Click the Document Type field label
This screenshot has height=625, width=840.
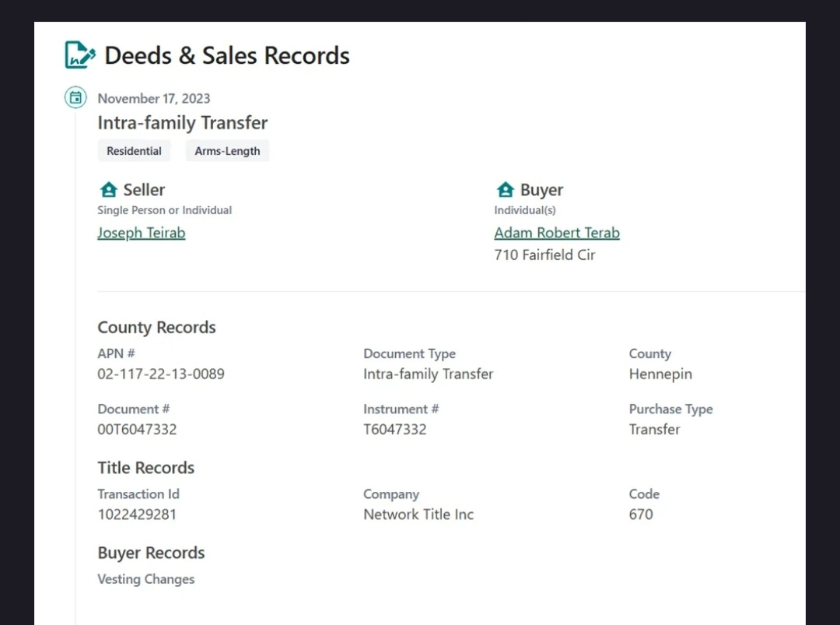point(409,354)
